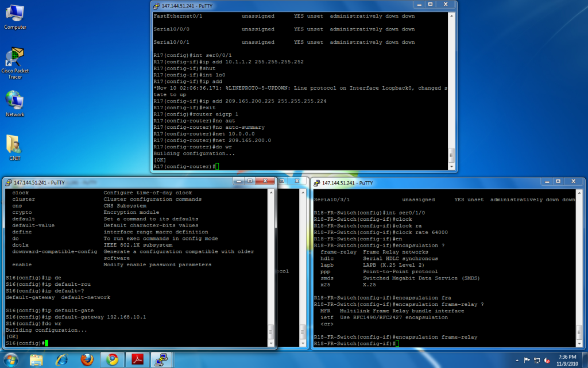This screenshot has height=368, width=588.
Task: Open the system menu of the R17 PuTTY window
Action: [156, 6]
